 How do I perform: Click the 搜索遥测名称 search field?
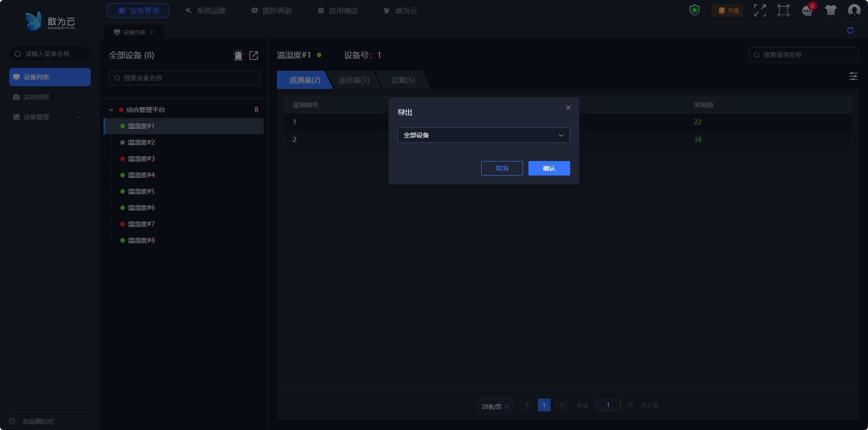[x=804, y=55]
